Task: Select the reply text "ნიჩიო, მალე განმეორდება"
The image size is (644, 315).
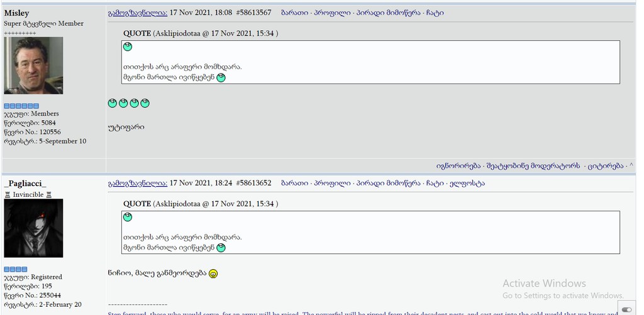Action: pyautogui.click(x=157, y=273)
